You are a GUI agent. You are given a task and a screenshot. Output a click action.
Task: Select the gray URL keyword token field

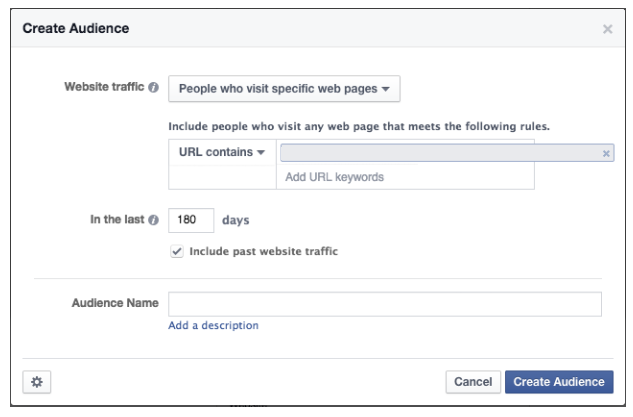[x=440, y=153]
